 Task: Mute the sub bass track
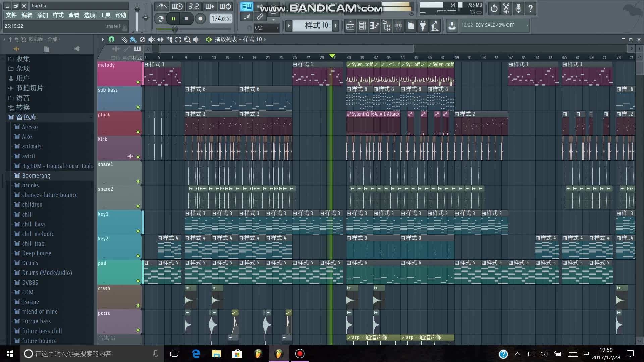click(138, 107)
